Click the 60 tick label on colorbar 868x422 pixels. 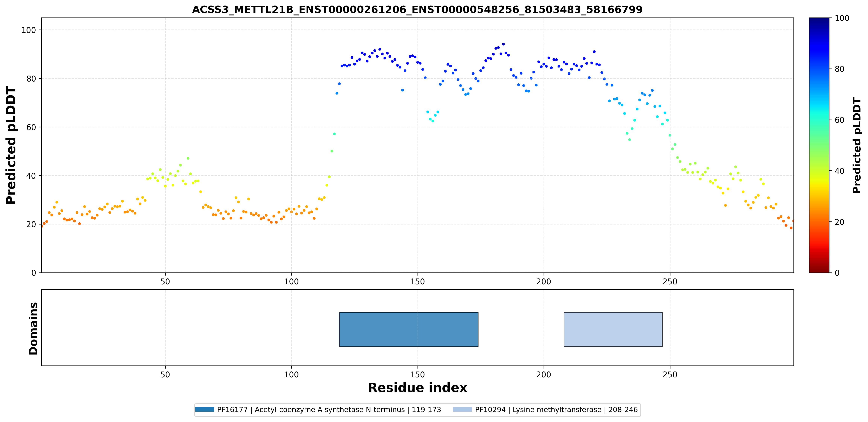839,120
